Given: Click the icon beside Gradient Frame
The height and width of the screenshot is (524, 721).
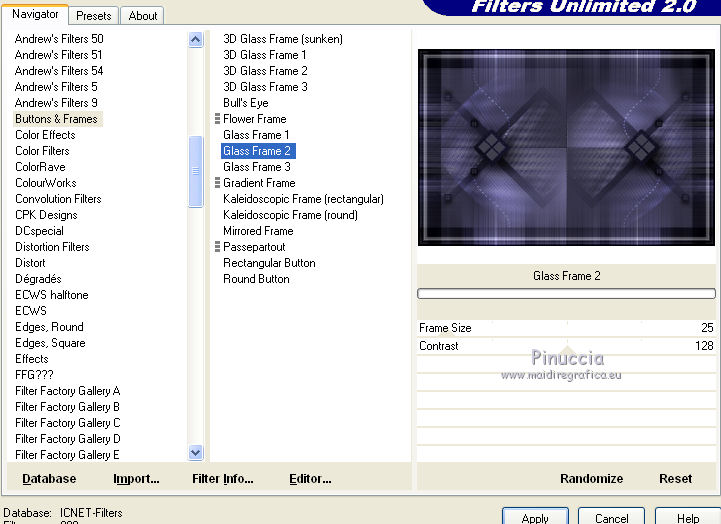Looking at the screenshot, I should 217,183.
